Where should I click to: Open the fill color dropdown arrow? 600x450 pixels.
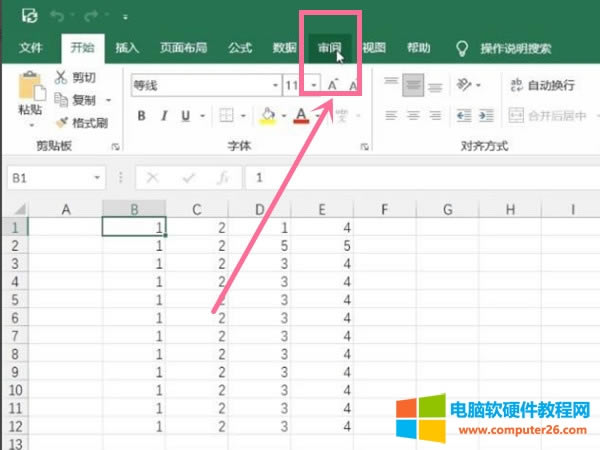pos(284,116)
